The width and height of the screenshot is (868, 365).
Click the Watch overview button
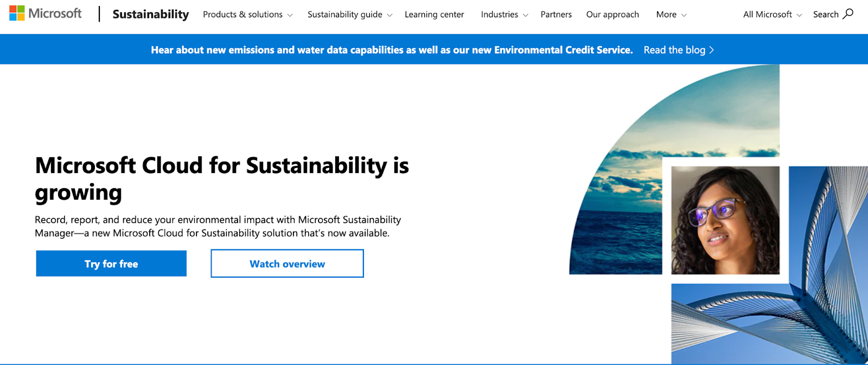[287, 264]
